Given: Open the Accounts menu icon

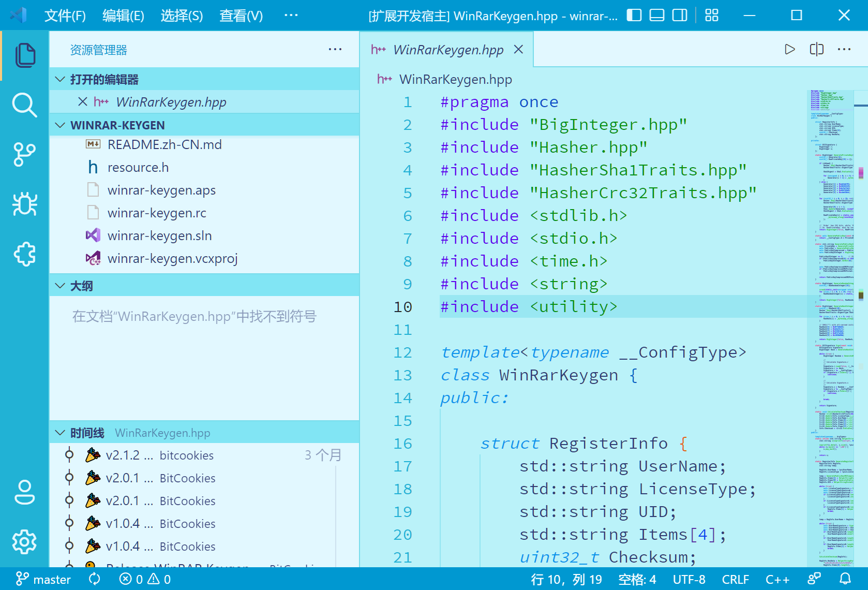Looking at the screenshot, I should pos(25,492).
